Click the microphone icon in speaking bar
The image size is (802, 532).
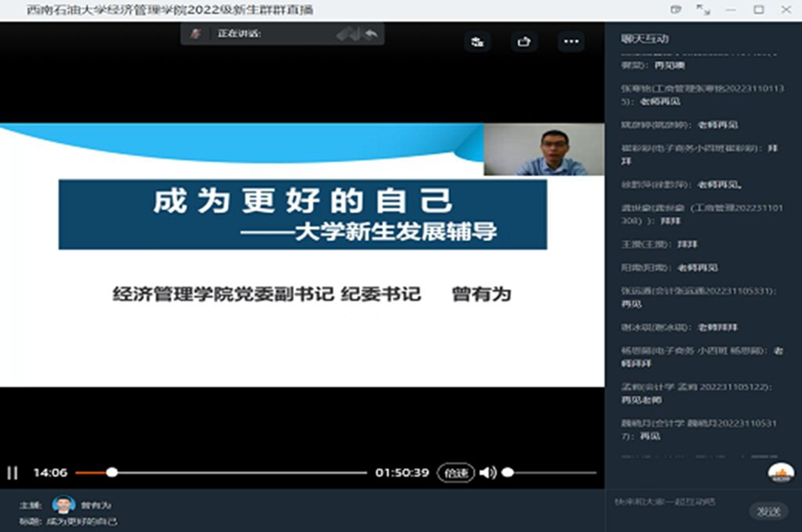point(196,34)
